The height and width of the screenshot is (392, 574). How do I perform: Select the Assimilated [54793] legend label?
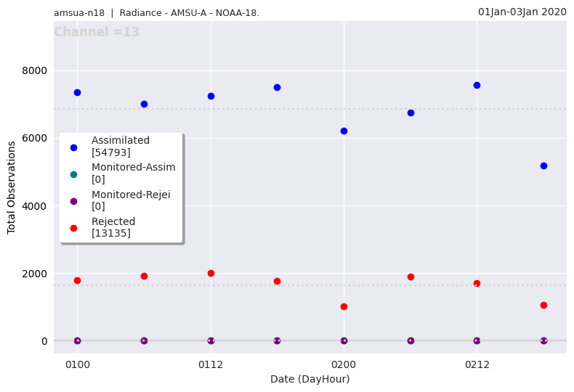(121, 147)
